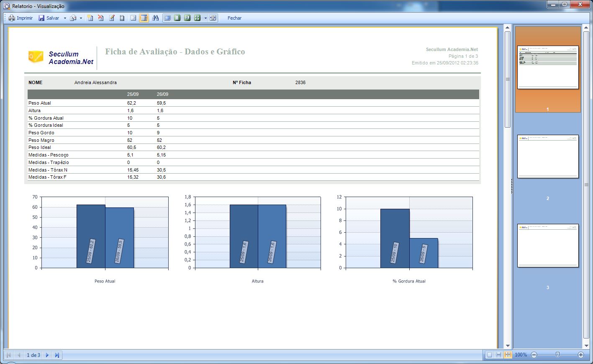The image size is (593, 364).
Task: Click the Imprimir print button
Action: (x=21, y=18)
